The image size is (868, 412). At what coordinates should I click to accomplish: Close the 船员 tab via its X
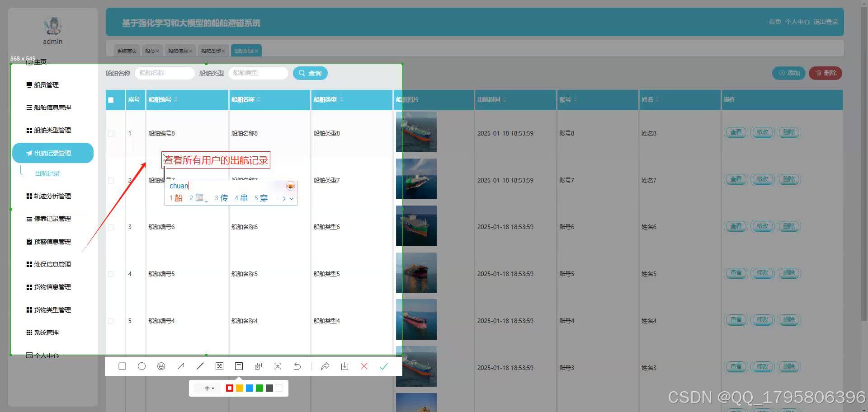[157, 51]
